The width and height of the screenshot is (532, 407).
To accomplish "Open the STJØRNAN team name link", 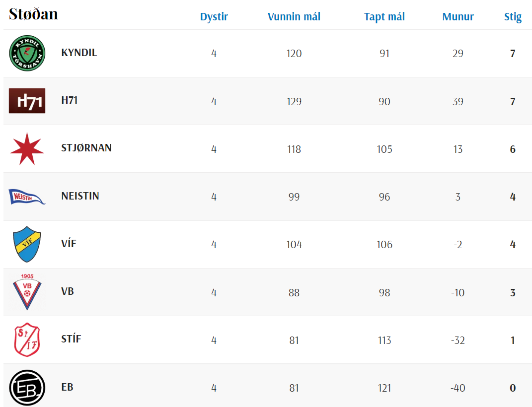I will [x=86, y=148].
